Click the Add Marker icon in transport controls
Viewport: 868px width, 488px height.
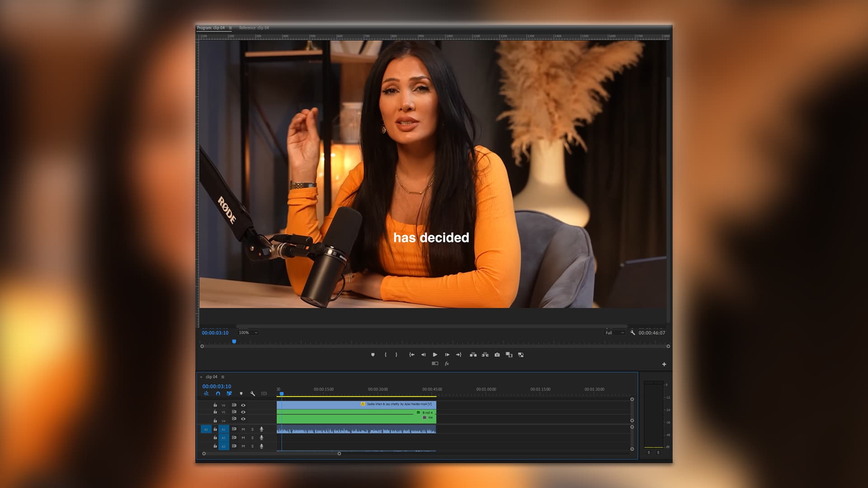click(373, 355)
